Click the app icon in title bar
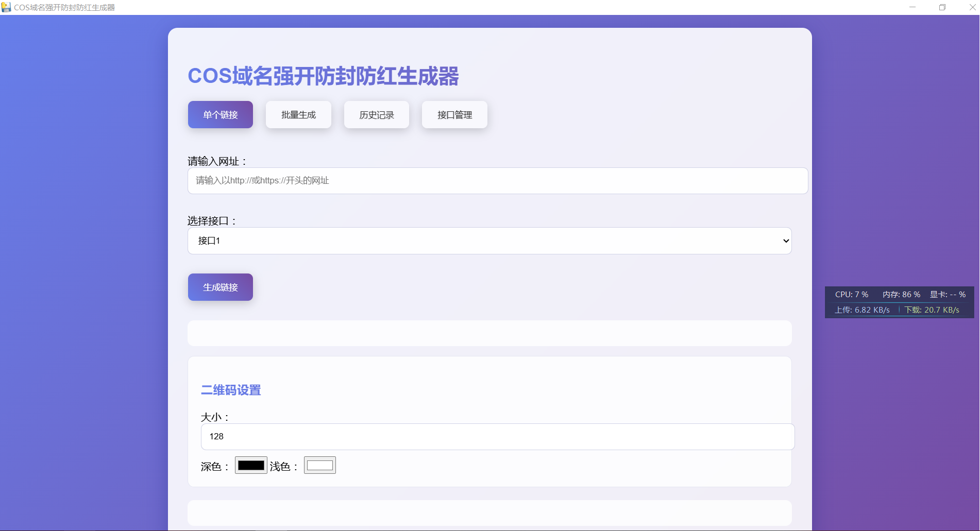 [x=6, y=7]
